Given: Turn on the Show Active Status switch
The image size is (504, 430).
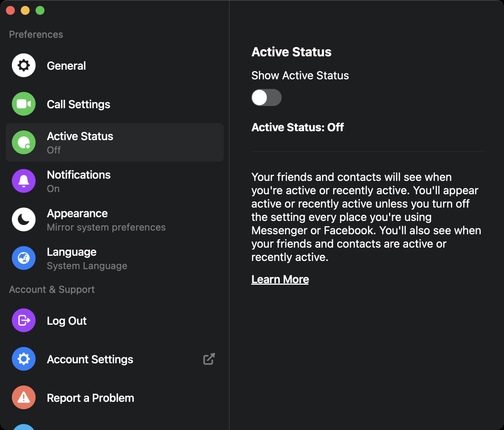Looking at the screenshot, I should [x=266, y=98].
